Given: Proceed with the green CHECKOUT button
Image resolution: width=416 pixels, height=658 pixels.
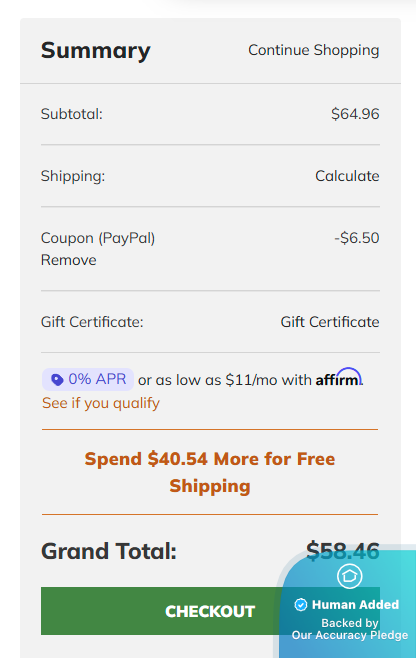Looking at the screenshot, I should click(x=210, y=611).
